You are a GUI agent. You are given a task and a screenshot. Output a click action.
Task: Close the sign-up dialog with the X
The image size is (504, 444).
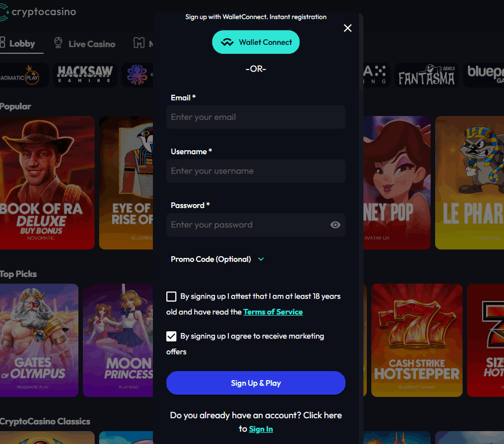coord(348,28)
